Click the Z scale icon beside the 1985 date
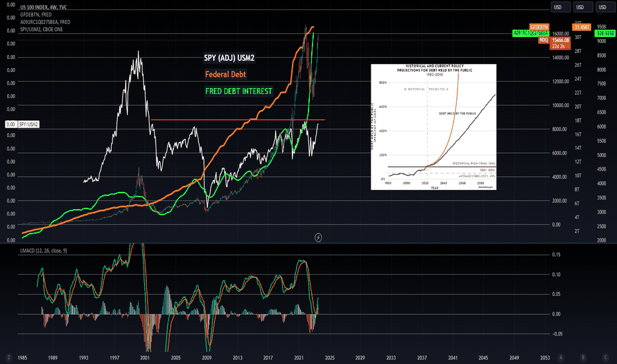 tap(9, 357)
